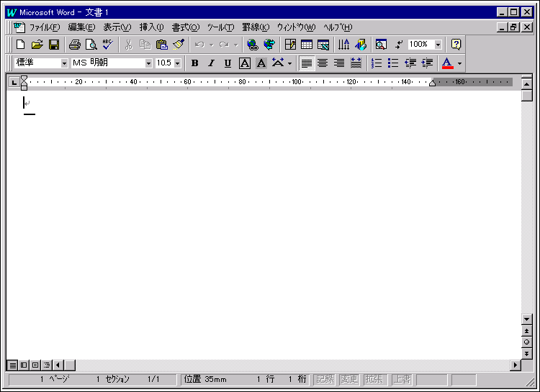Select the Format Painter brush

179,45
